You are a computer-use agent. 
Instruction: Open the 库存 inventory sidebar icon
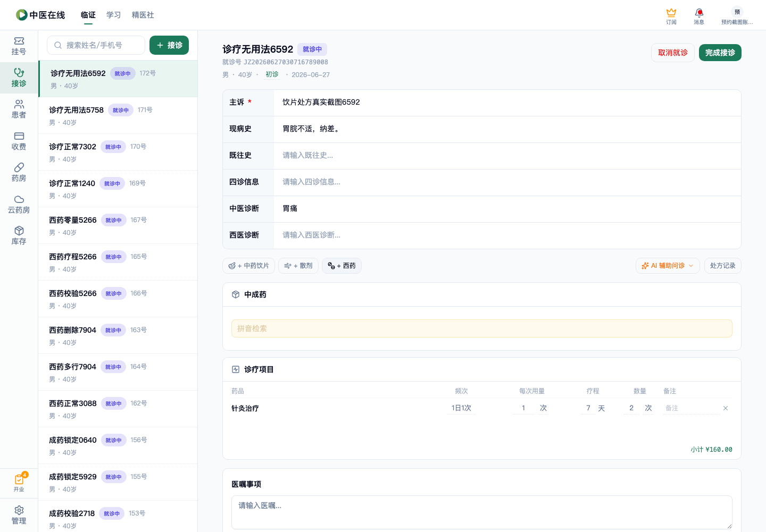[x=19, y=236]
